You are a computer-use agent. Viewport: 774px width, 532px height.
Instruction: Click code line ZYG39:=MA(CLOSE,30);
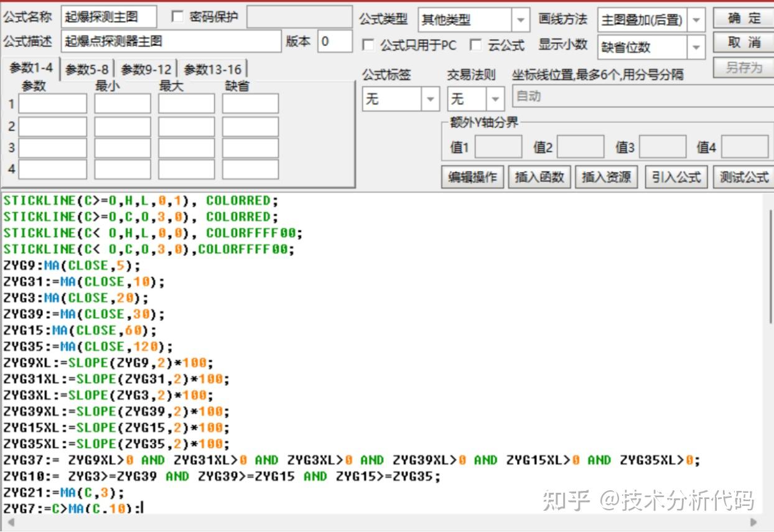[x=84, y=314]
